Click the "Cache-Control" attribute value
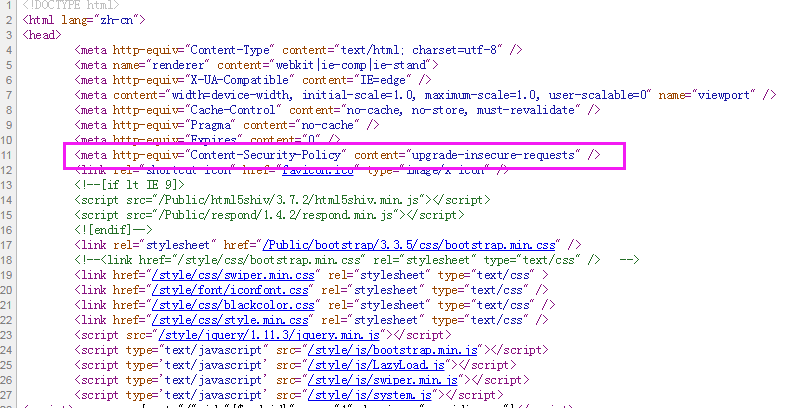The width and height of the screenshot is (807, 408). pyautogui.click(x=233, y=110)
